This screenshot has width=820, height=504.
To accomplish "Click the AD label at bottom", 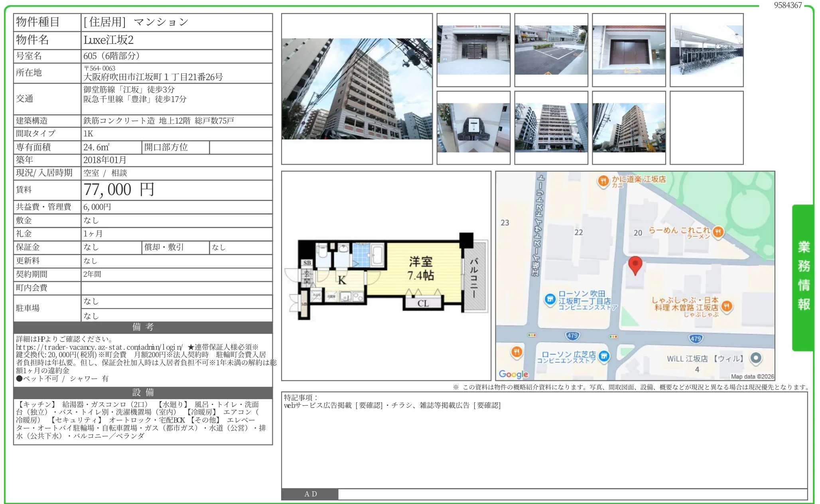I will tap(310, 494).
